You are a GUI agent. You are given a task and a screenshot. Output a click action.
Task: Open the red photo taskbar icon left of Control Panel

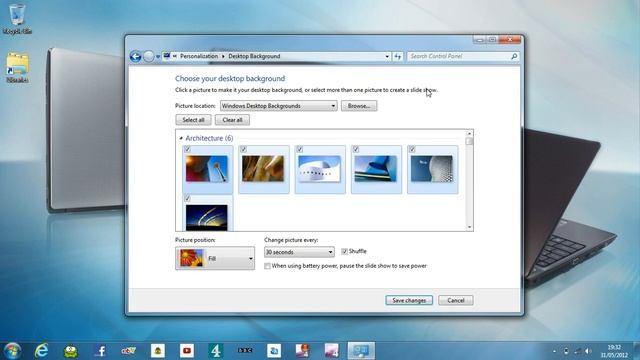click(x=302, y=351)
